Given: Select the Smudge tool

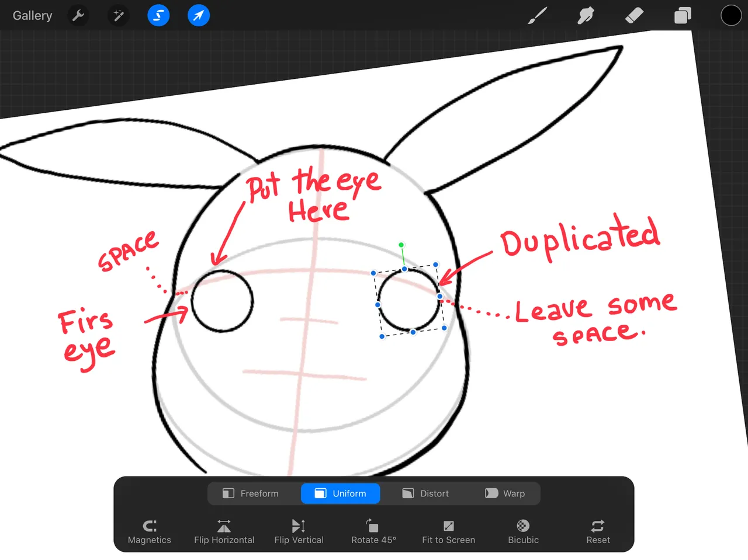Looking at the screenshot, I should [586, 16].
